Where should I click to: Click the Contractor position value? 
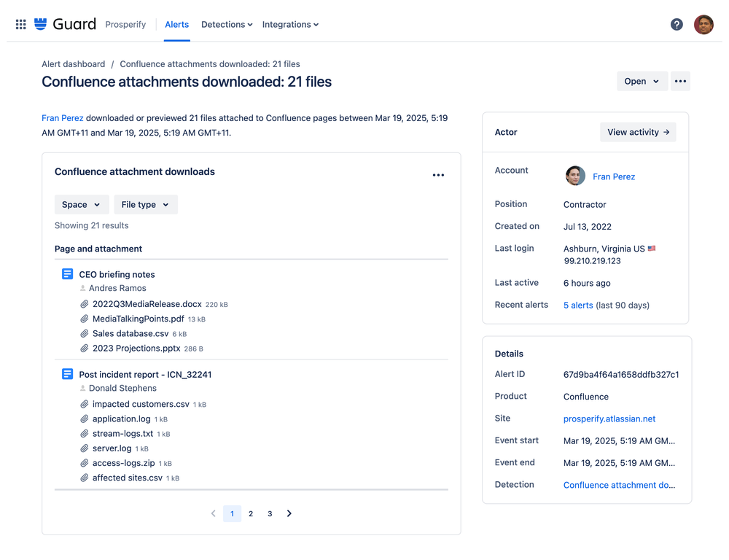(x=585, y=205)
